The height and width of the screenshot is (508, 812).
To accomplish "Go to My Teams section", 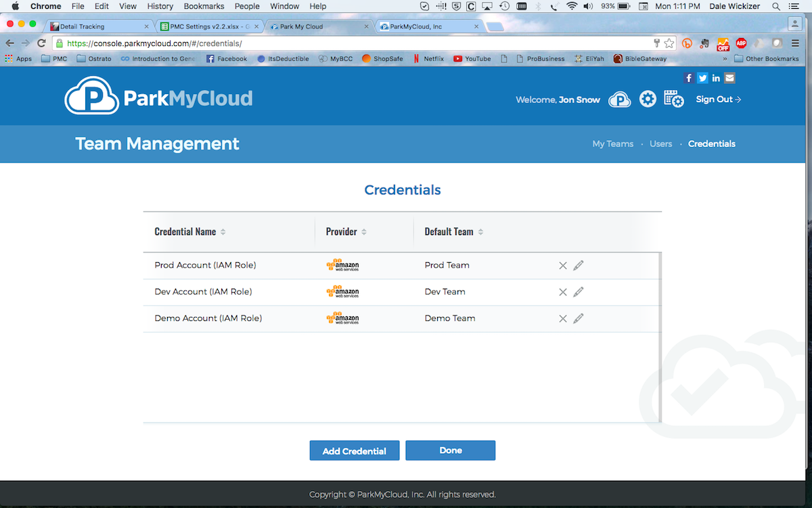I will (612, 144).
